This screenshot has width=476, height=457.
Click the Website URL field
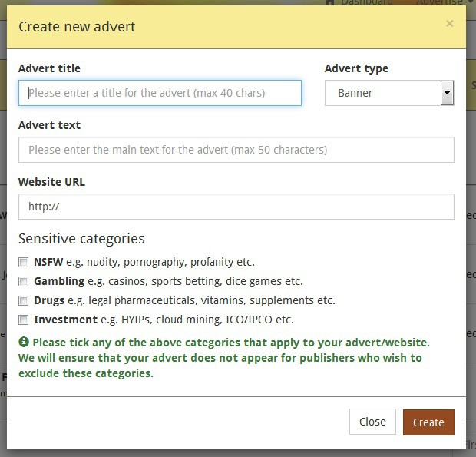[236, 207]
